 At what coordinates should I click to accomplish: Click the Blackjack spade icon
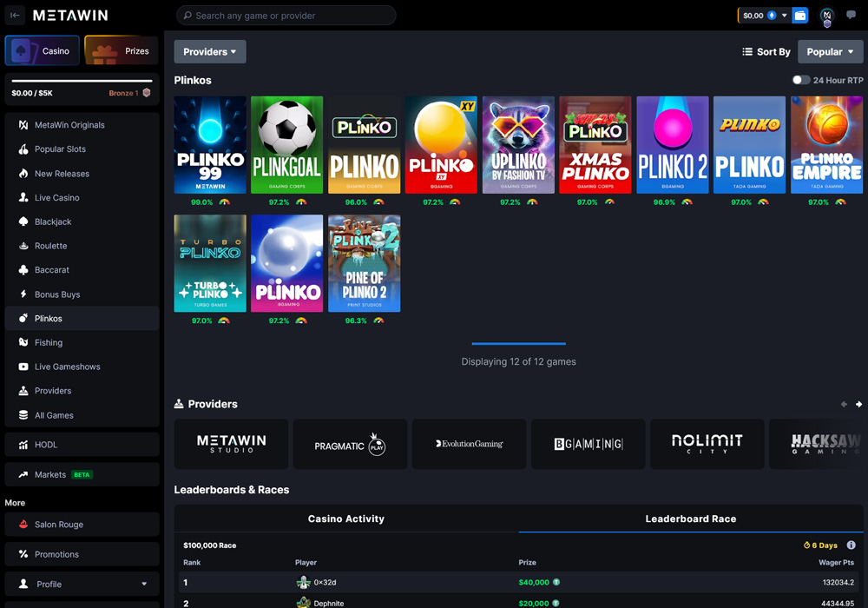(x=23, y=221)
